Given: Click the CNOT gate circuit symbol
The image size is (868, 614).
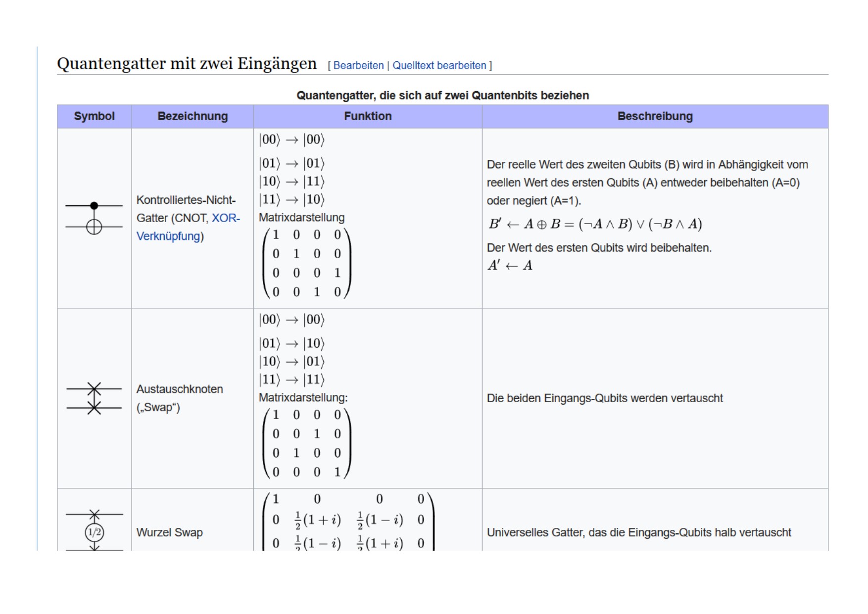Looking at the screenshot, I should click(94, 217).
